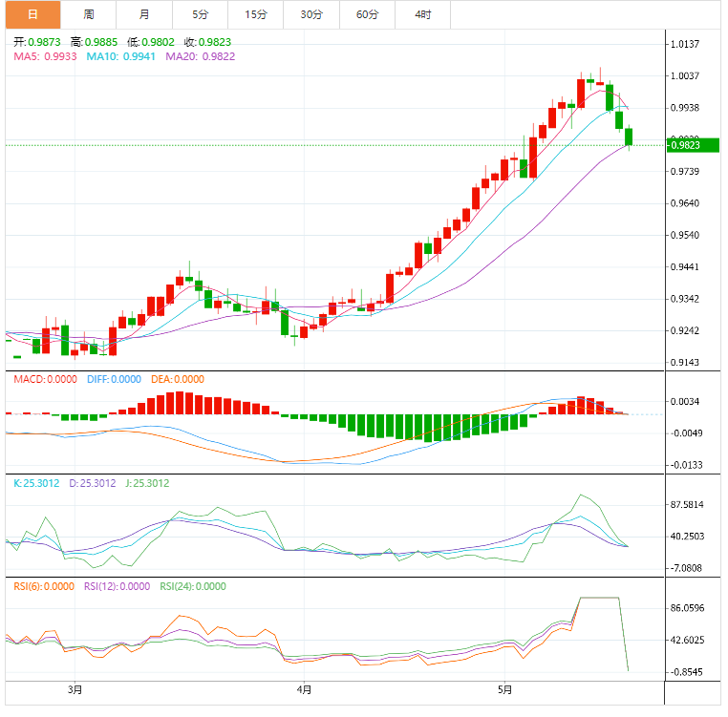
Task: Switch to the 5分 timeframe tab
Action: [x=200, y=14]
